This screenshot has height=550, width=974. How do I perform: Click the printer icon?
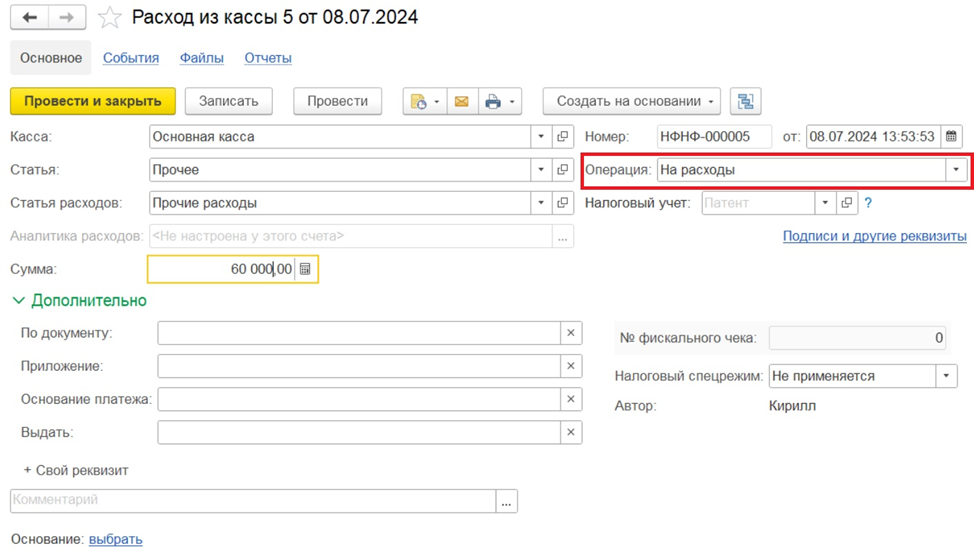click(492, 101)
